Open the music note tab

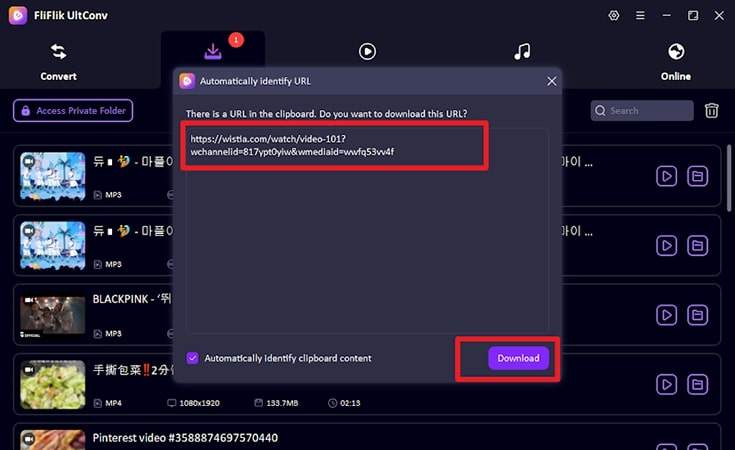(x=522, y=52)
